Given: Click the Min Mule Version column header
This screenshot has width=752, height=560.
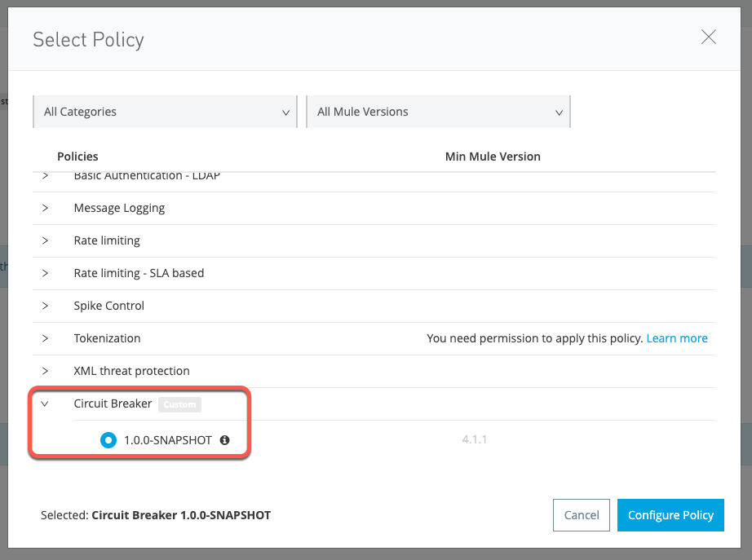Looking at the screenshot, I should pos(493,157).
